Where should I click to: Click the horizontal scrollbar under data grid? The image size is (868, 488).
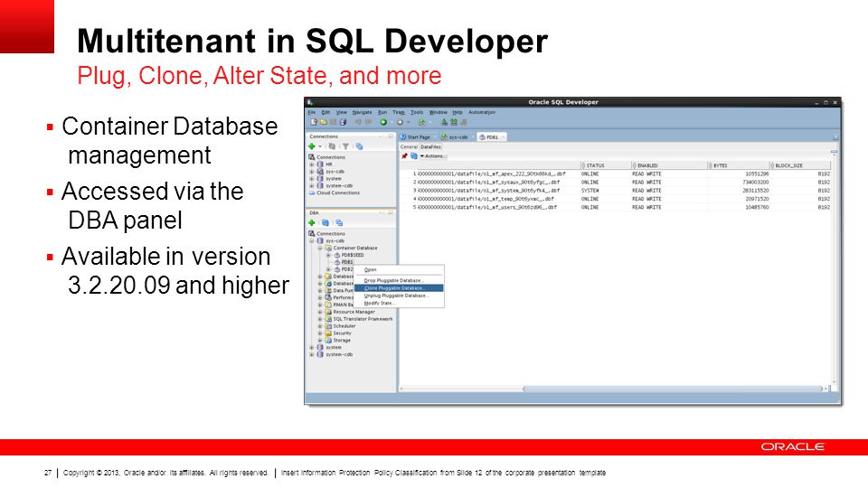point(673,389)
